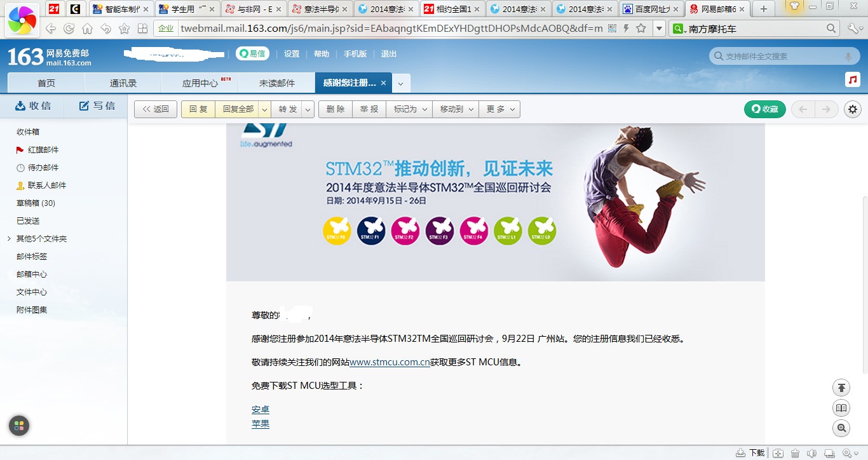Open a new browser tab with the plus button
This screenshot has height=460, width=868.
[764, 9]
